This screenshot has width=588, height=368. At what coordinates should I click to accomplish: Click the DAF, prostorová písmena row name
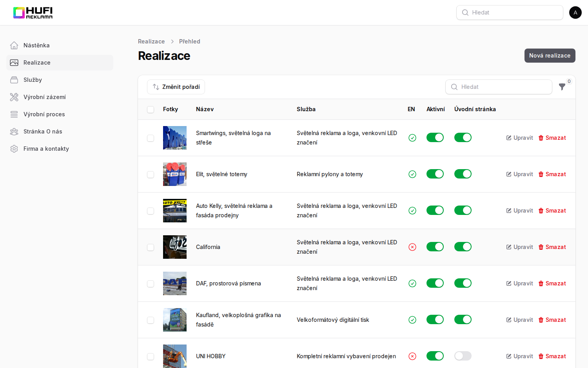point(229,283)
